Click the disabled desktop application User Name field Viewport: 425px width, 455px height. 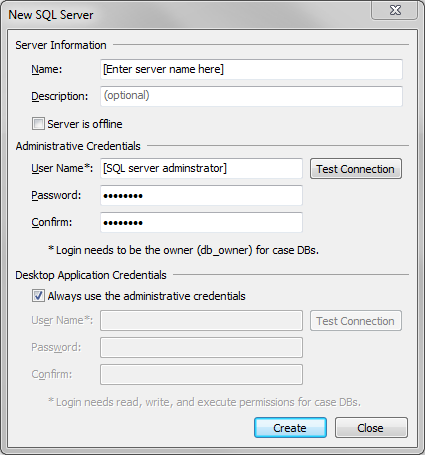[201, 321]
